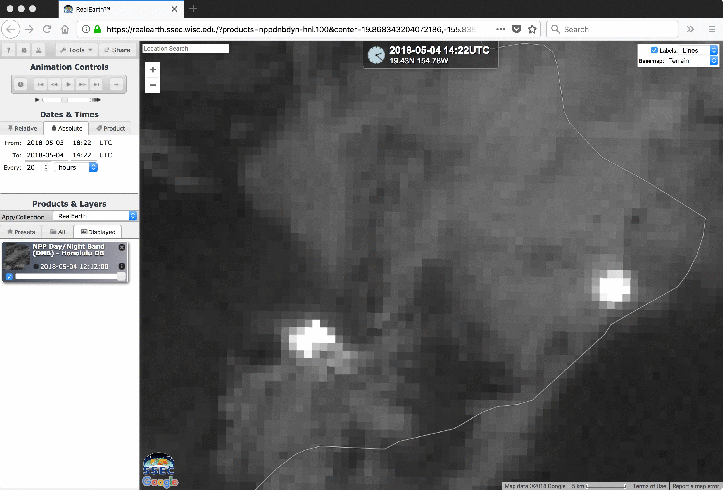Remove the NPP Day/Night Band layer
723x490 pixels.
(x=122, y=247)
